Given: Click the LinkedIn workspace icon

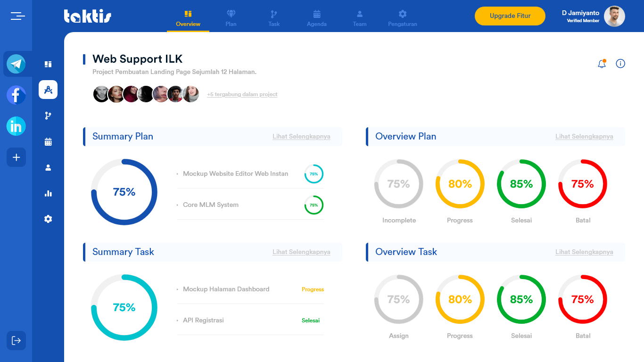Looking at the screenshot, I should coord(16,126).
